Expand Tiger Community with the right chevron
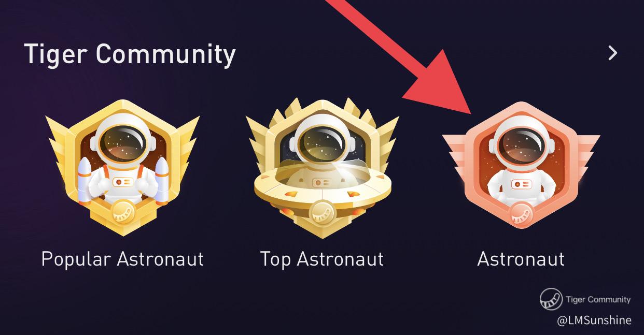Screen dimensions: 644x335 613,53
